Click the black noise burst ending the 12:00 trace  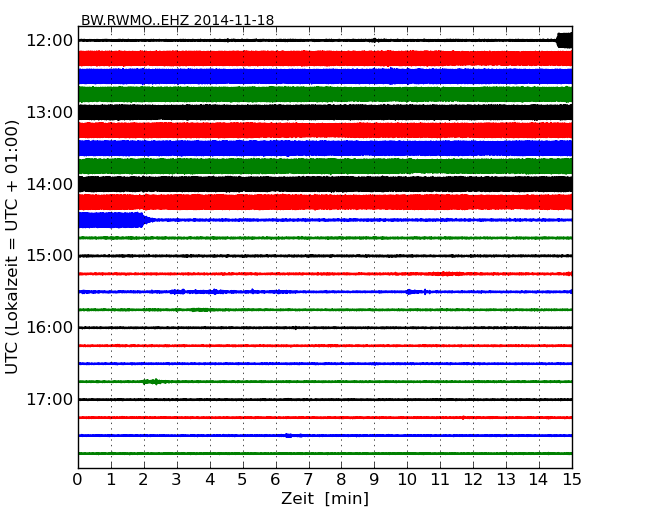[x=564, y=41]
